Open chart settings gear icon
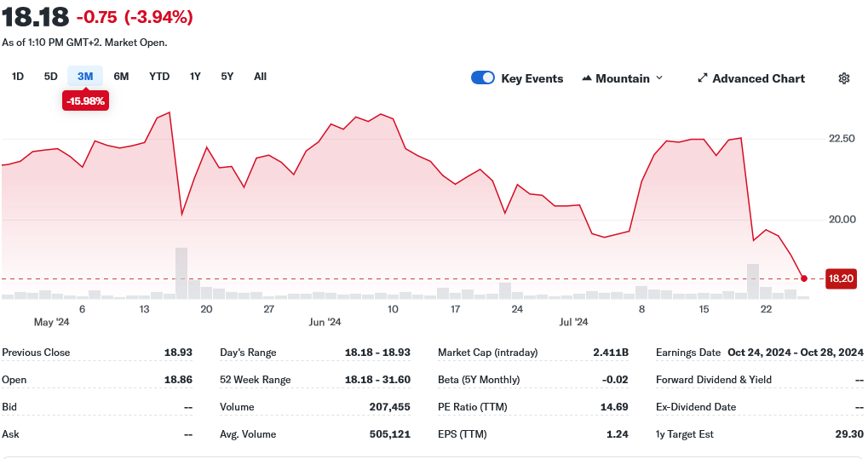The width and height of the screenshot is (868, 459). (843, 78)
